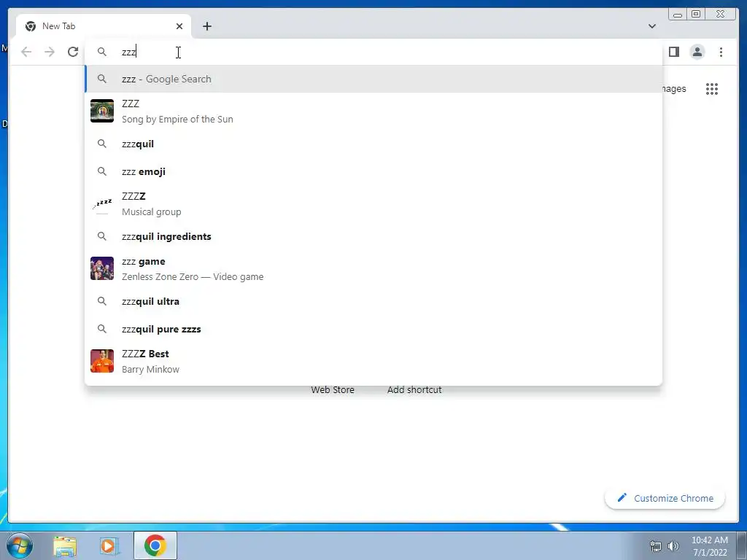Open a new tab with plus button
Screen dimensions: 747x560
[206, 26]
